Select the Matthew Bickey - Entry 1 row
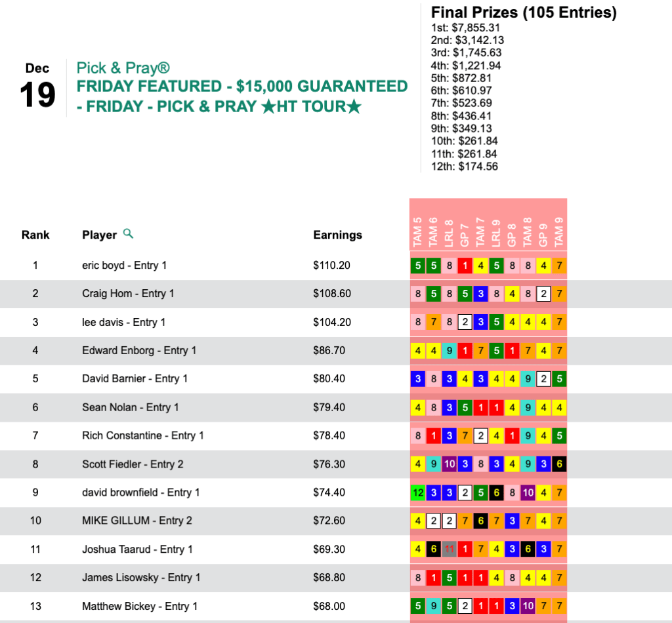Screen dimensions: 672x623 (x=140, y=606)
